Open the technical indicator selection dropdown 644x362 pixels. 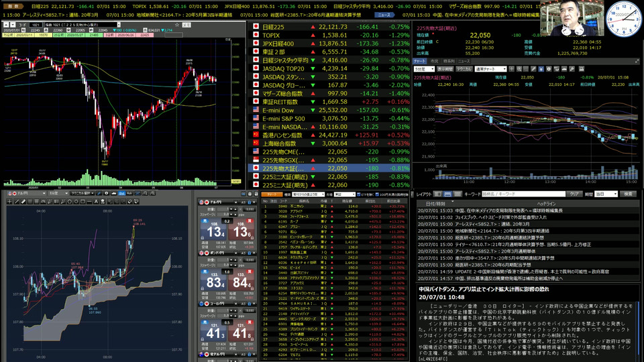click(x=82, y=193)
